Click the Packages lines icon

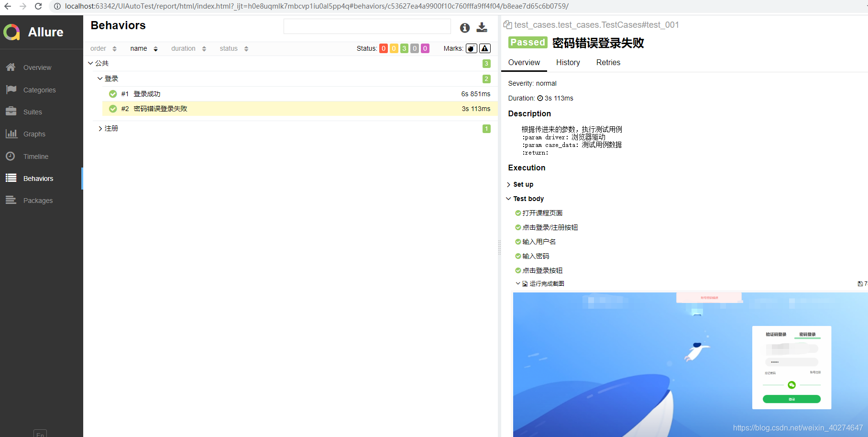[x=11, y=200]
